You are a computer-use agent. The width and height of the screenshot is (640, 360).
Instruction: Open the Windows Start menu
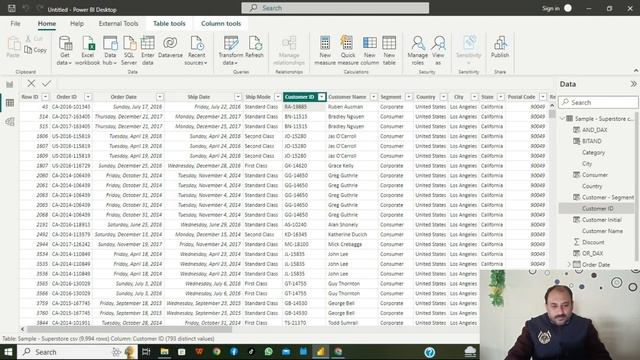(8, 351)
